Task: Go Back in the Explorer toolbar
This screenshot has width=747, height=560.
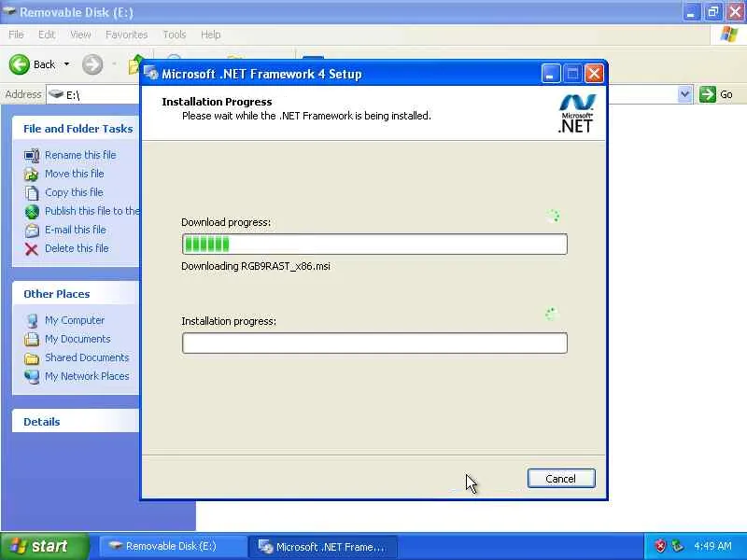Action: tap(33, 64)
